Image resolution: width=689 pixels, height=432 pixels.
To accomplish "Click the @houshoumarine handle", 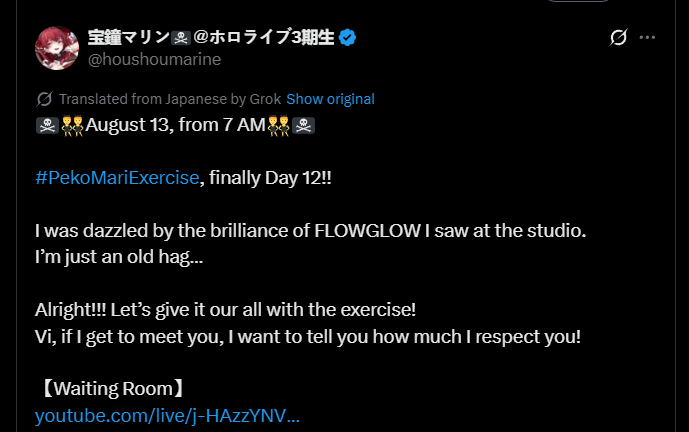I will [x=154, y=59].
